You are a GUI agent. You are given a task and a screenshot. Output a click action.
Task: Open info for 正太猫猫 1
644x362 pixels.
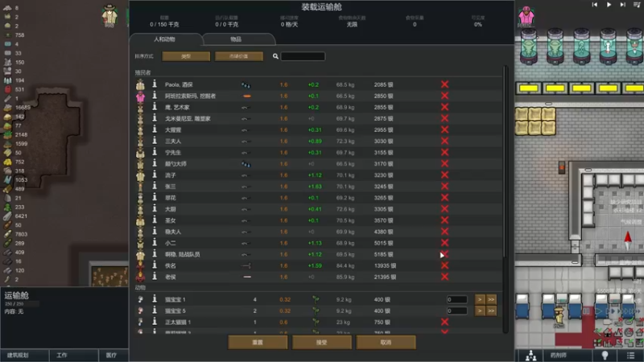coord(155,322)
